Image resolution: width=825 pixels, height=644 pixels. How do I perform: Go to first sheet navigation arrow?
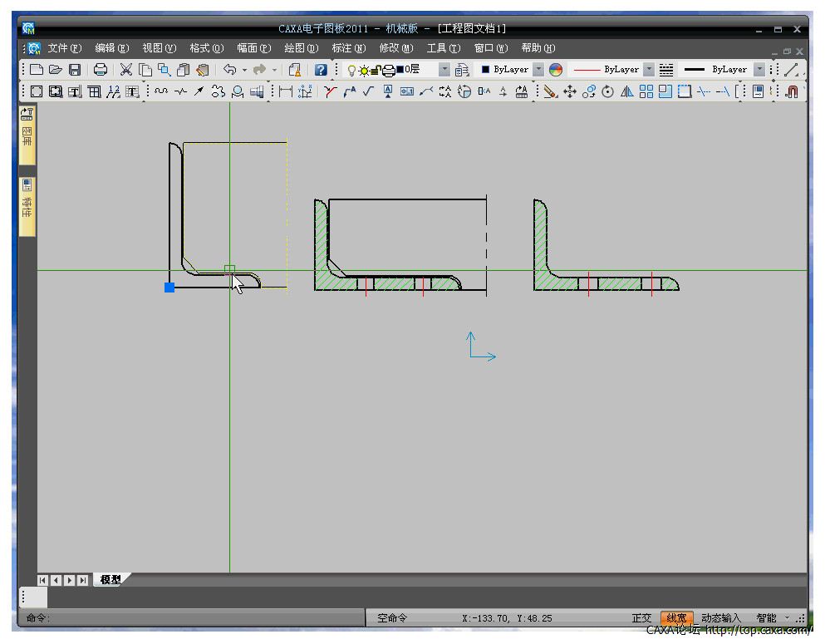43,580
